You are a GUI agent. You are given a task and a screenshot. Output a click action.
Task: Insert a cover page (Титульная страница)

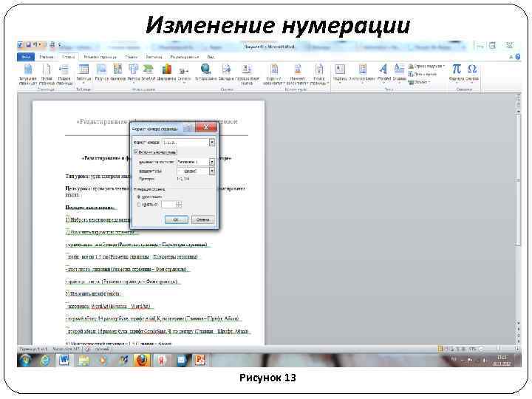(28, 74)
